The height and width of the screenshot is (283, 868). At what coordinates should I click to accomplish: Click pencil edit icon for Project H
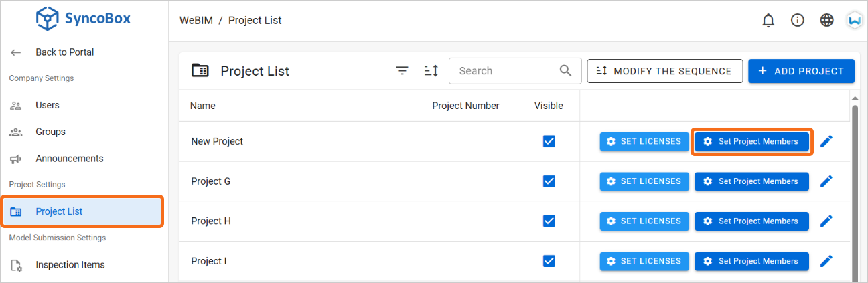pos(826,221)
